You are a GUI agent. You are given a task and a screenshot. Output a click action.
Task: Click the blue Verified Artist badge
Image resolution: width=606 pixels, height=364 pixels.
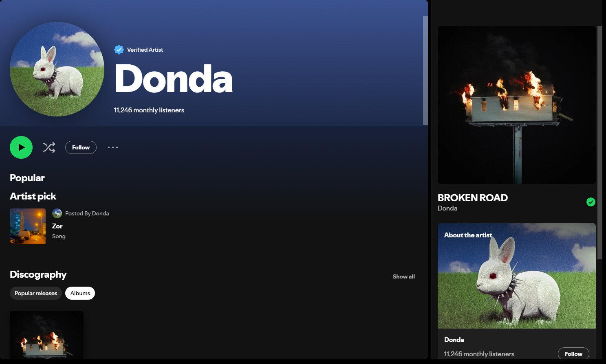click(x=119, y=50)
